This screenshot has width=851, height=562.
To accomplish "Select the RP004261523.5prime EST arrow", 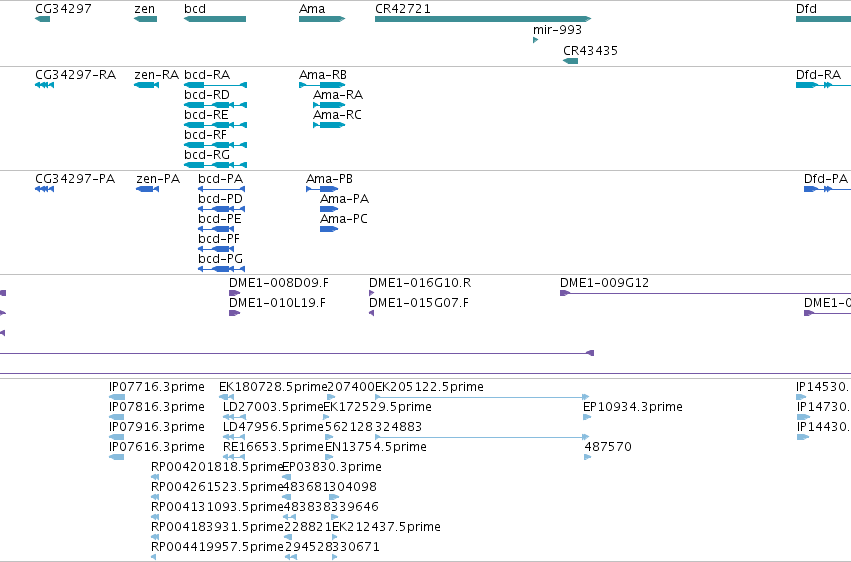I will [155, 497].
